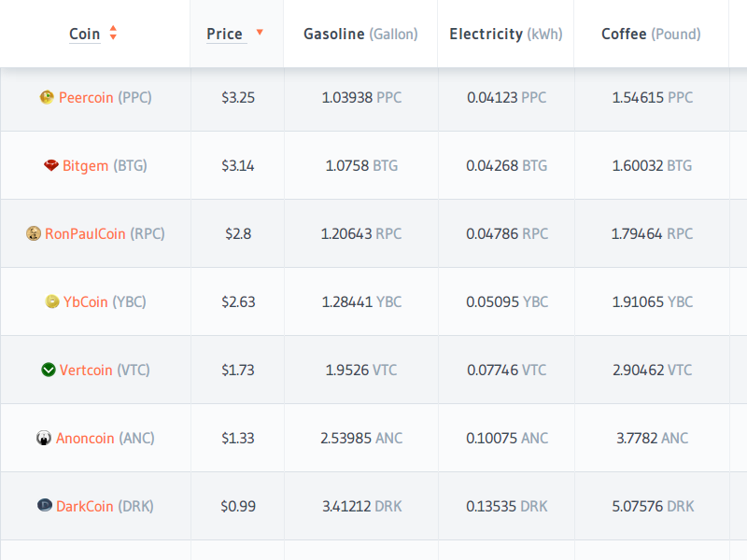This screenshot has height=560, width=747.
Task: Click the RonPaulCoin coin icon
Action: (x=34, y=233)
